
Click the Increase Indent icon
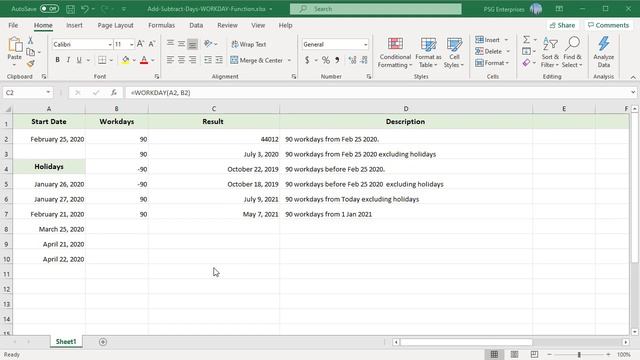click(x=219, y=60)
